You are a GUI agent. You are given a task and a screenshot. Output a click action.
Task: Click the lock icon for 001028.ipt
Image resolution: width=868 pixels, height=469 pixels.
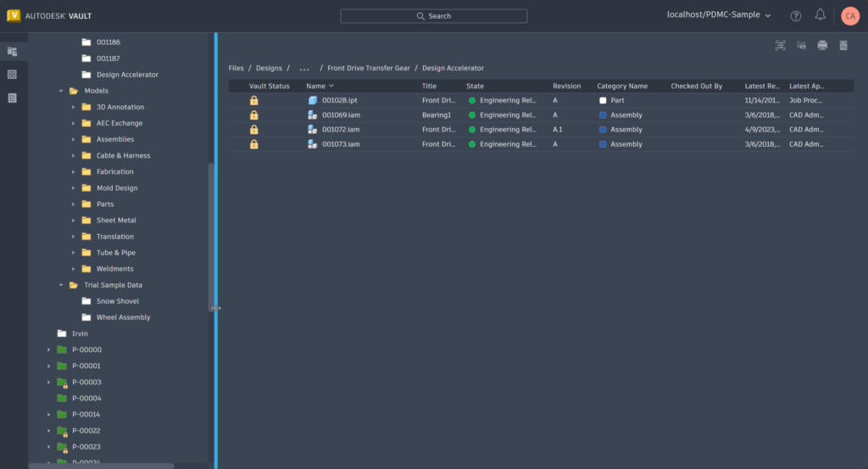pos(253,100)
